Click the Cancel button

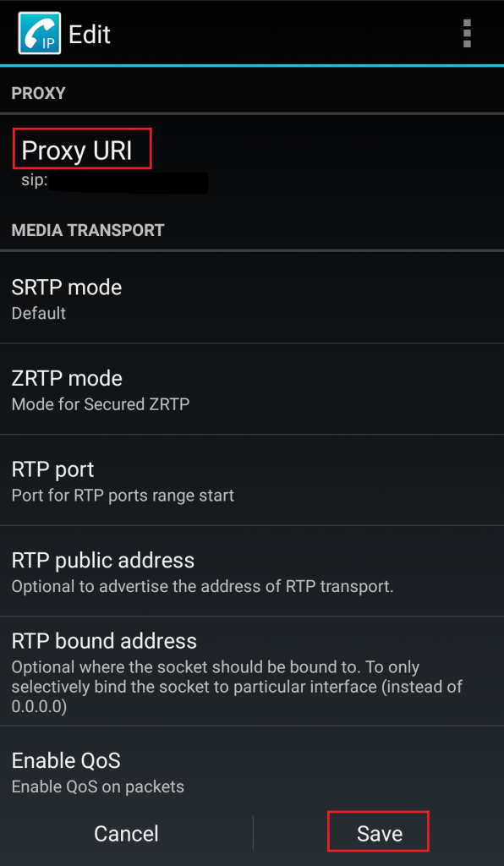(126, 833)
